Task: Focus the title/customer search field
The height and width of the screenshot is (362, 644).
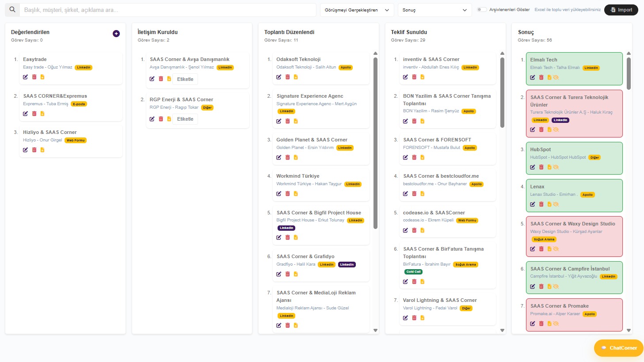Action: (x=168, y=10)
